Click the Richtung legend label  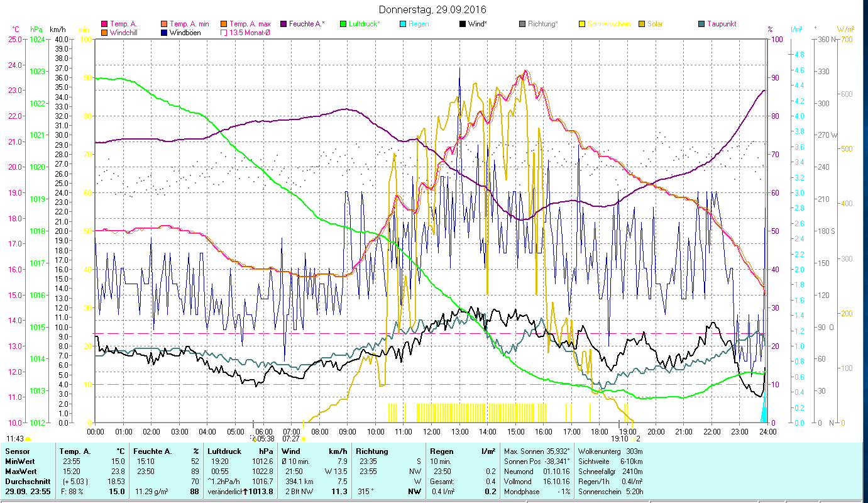click(x=542, y=24)
